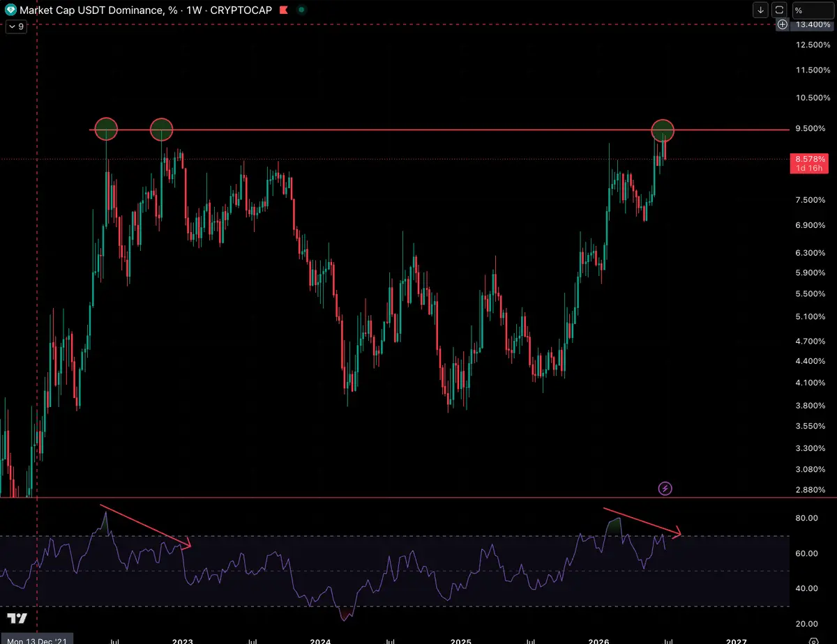Click the down arrow button at top right
Screen dimensions: 837x644
[x=760, y=10]
